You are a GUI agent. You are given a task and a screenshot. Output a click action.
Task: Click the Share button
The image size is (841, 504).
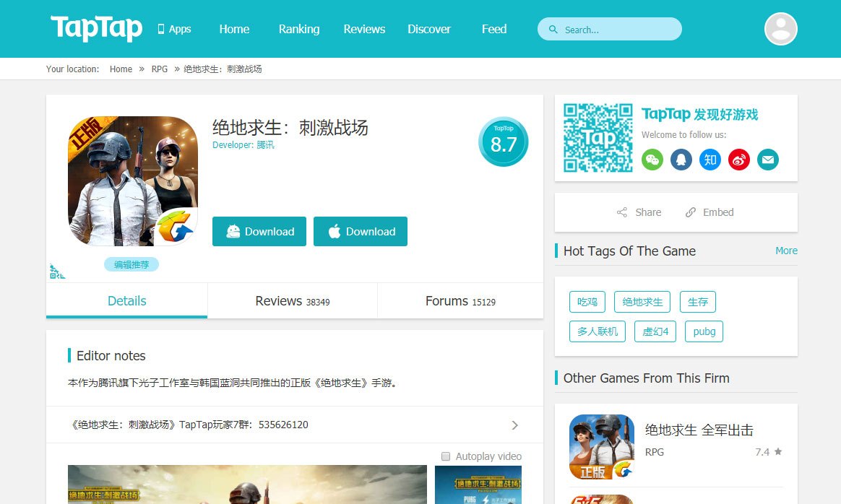[x=639, y=212]
